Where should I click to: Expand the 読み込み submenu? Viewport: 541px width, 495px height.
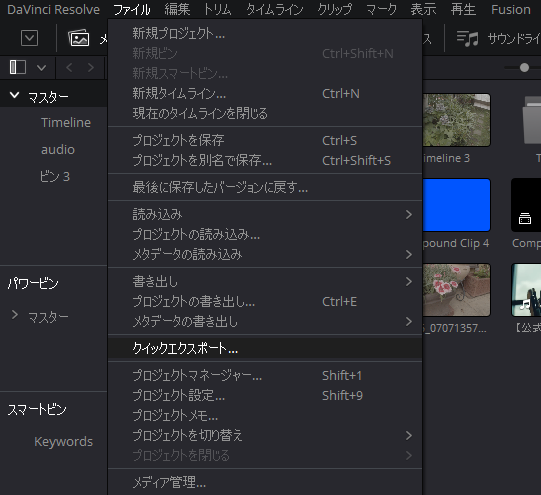click(265, 215)
